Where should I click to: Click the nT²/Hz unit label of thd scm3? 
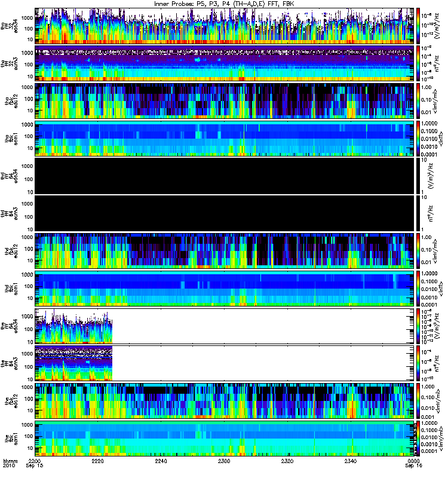coord(431,214)
